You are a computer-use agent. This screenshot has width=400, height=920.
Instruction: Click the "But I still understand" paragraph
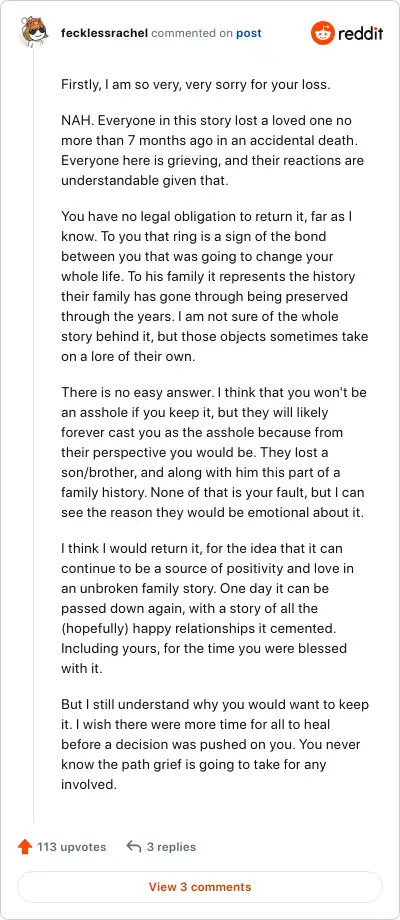(215, 744)
